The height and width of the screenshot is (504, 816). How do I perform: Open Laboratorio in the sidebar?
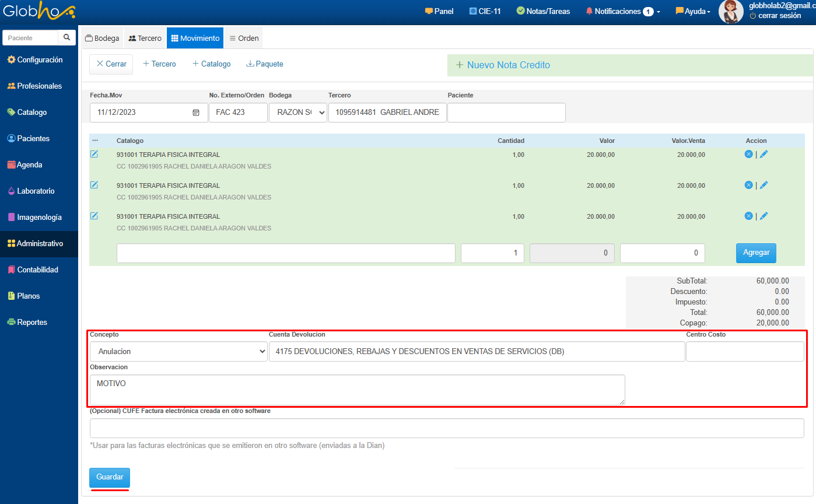click(36, 191)
